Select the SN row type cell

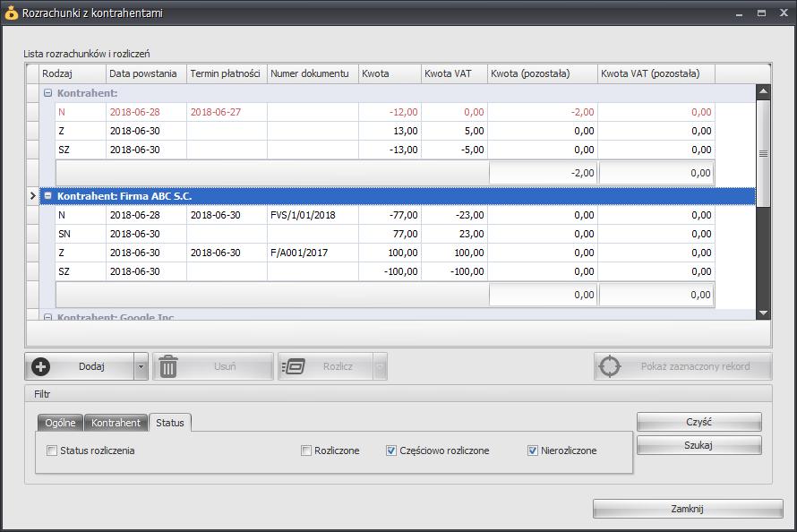[x=81, y=234]
